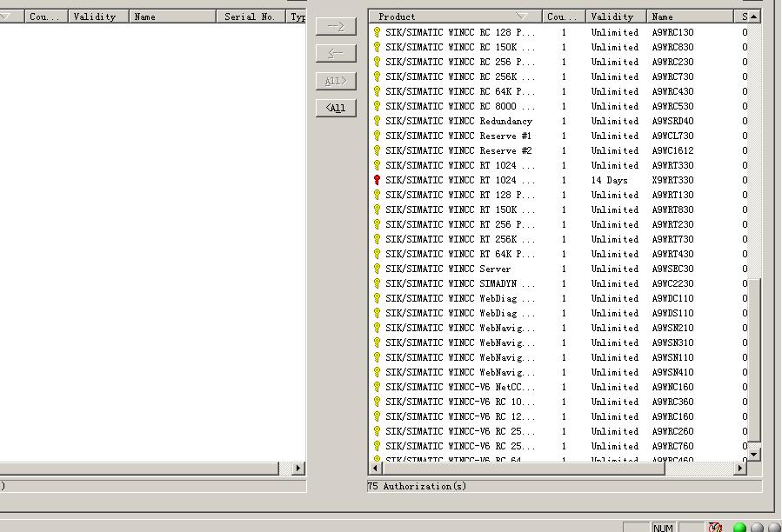Click left pane's Cou.. column header

pos(46,17)
